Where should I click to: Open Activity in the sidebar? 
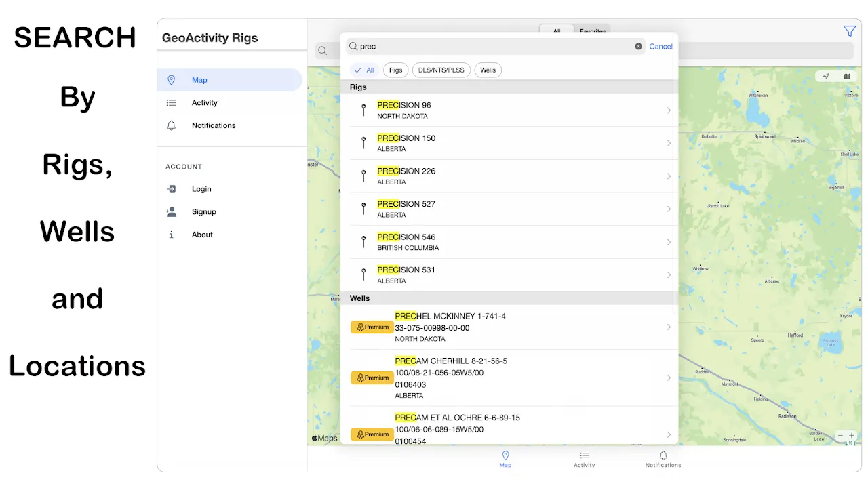click(x=230, y=103)
